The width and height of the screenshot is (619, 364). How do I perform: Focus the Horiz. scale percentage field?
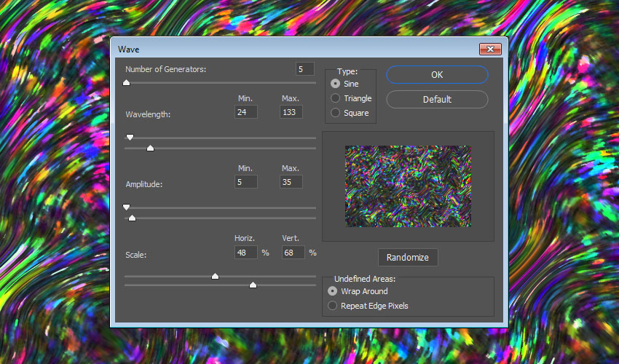(x=246, y=253)
